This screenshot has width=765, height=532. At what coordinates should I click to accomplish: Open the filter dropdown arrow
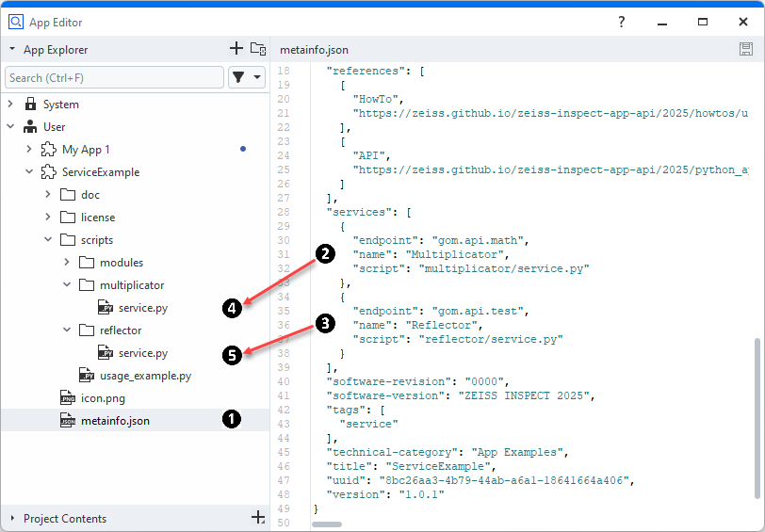click(x=257, y=77)
